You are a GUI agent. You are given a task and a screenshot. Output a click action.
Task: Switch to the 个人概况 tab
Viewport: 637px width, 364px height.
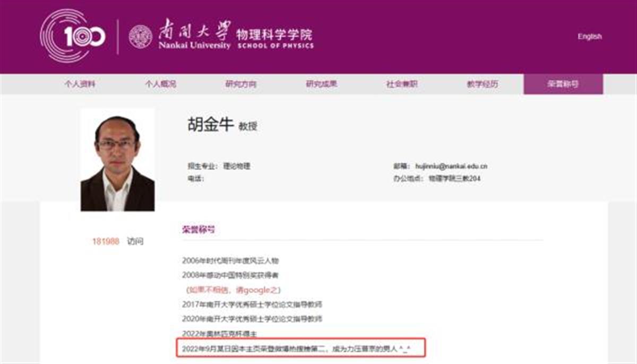(x=161, y=84)
